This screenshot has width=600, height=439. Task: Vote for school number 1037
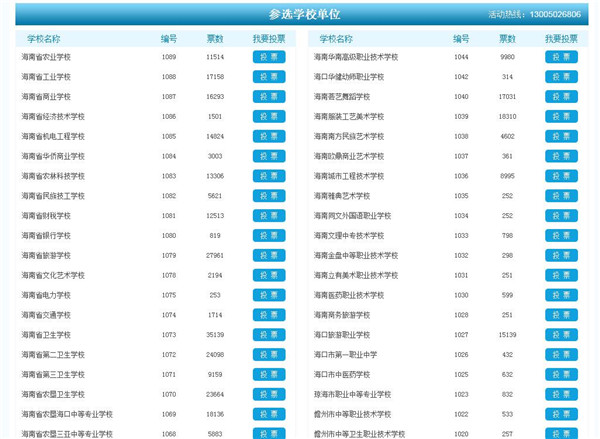click(561, 156)
